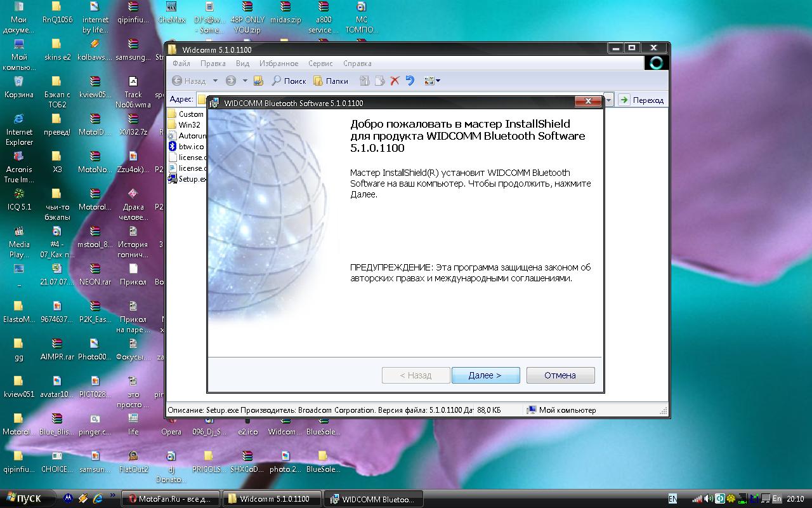The height and width of the screenshot is (508, 812).
Task: Expand the address bar dropdown arrow
Action: click(x=609, y=100)
